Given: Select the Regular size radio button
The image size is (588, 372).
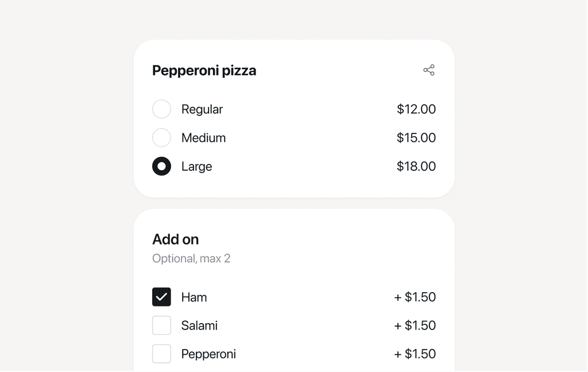Looking at the screenshot, I should 161,109.
